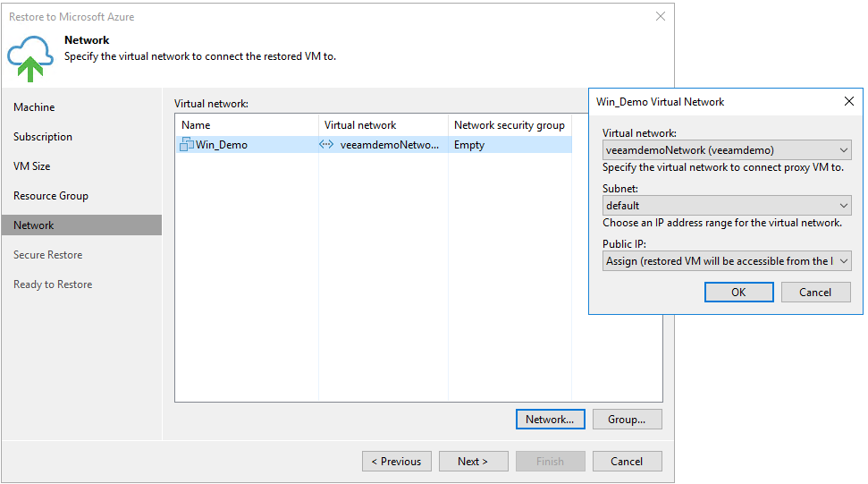This screenshot has width=868, height=484.
Task: Click the Azure cloud restore icon
Action: 30,58
